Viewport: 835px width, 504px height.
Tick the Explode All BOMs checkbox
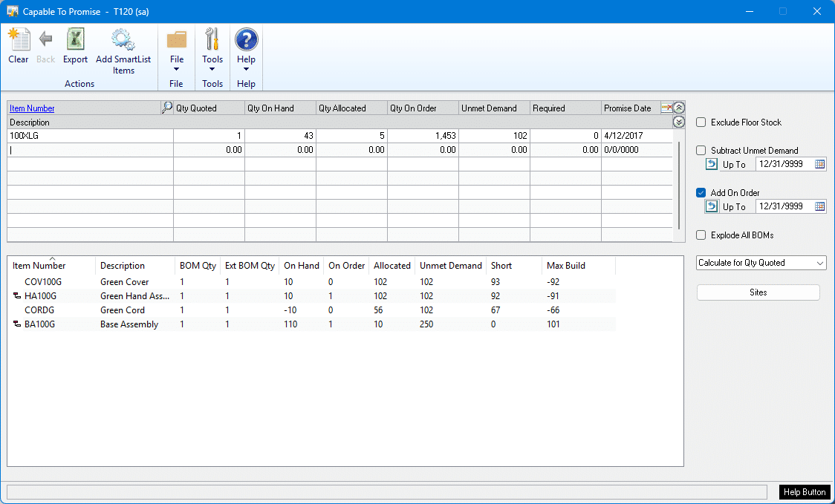[701, 235]
